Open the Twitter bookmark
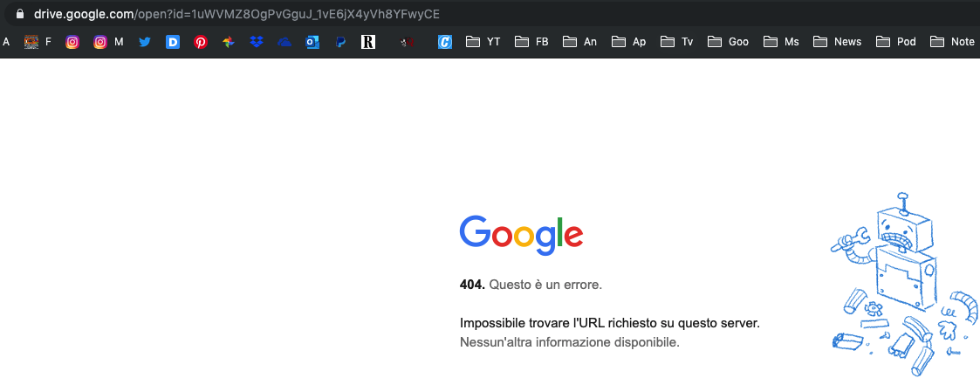 pyautogui.click(x=145, y=42)
